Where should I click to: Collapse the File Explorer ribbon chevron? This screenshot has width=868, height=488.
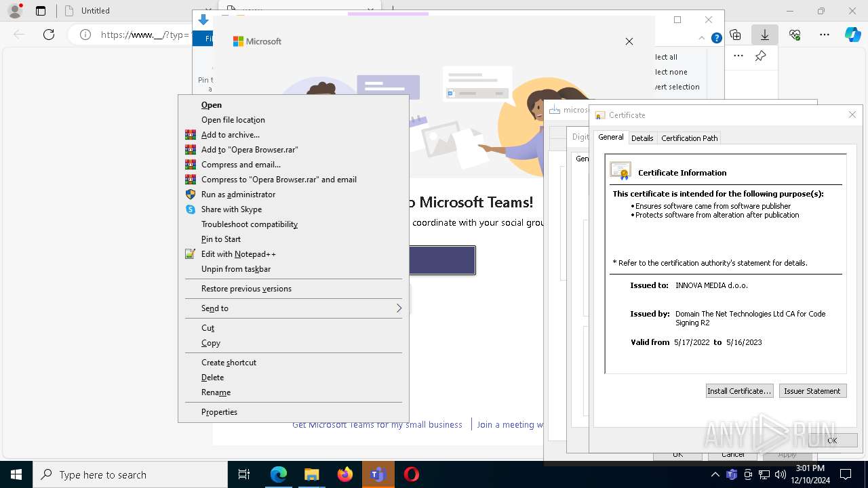click(x=702, y=39)
